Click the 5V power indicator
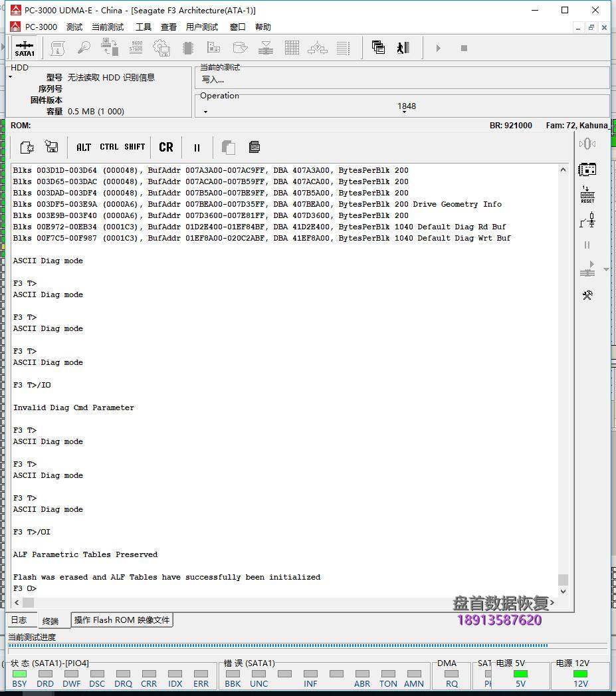 pos(520,674)
